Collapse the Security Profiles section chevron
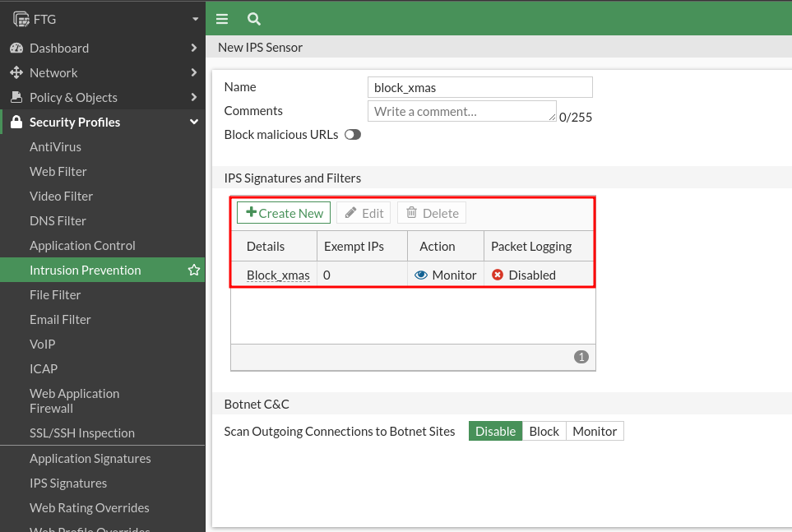Image resolution: width=792 pixels, height=532 pixels. (194, 122)
